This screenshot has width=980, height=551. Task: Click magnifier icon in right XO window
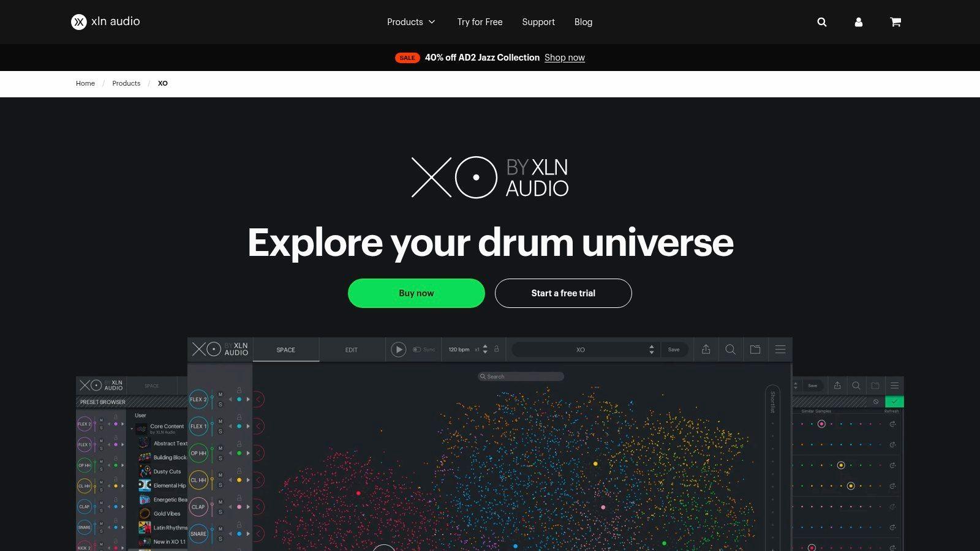point(856,385)
